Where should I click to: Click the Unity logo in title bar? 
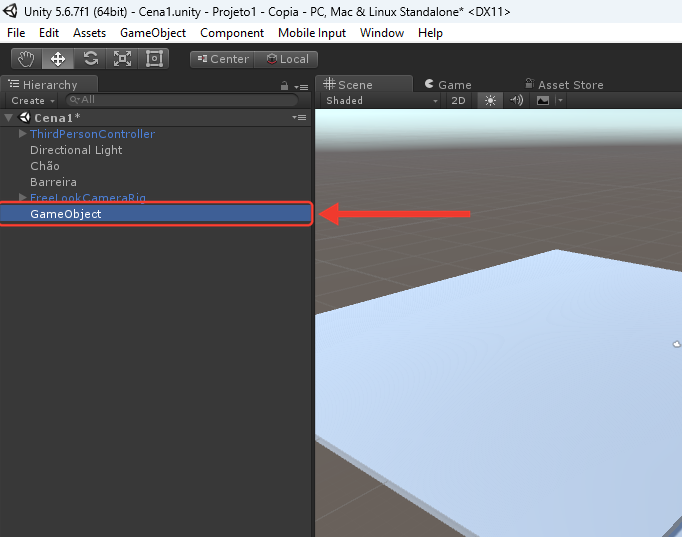point(10,11)
